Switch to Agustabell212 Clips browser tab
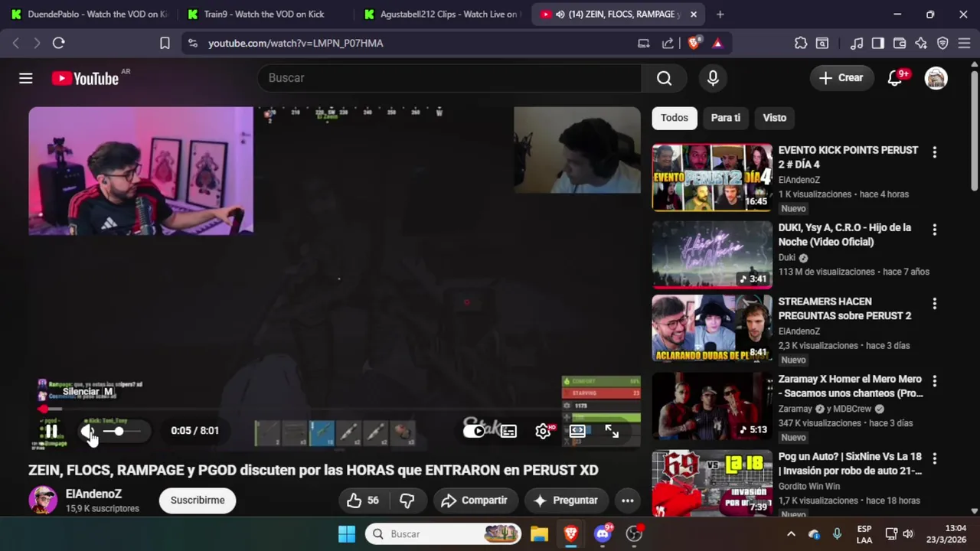The height and width of the screenshot is (551, 980). pos(441,14)
